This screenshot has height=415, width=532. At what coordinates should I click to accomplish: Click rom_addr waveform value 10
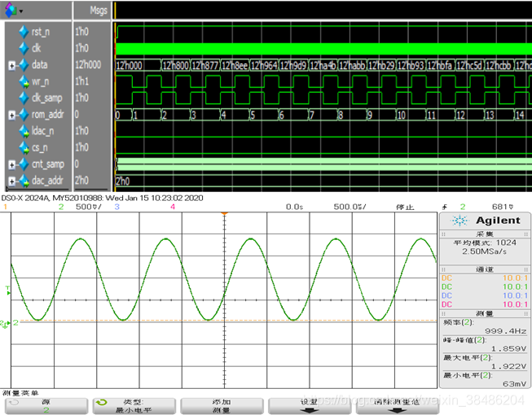click(x=401, y=116)
